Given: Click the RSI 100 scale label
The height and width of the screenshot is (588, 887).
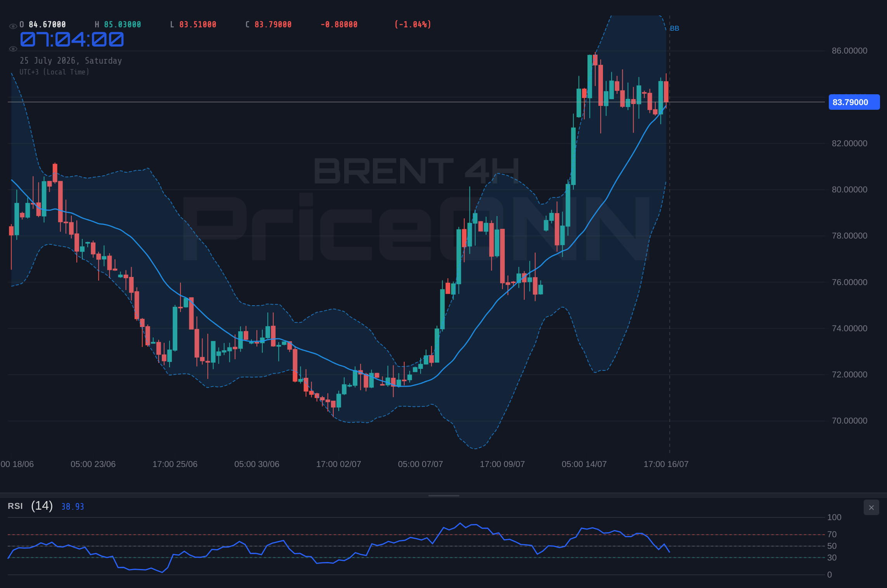Looking at the screenshot, I should [834, 517].
